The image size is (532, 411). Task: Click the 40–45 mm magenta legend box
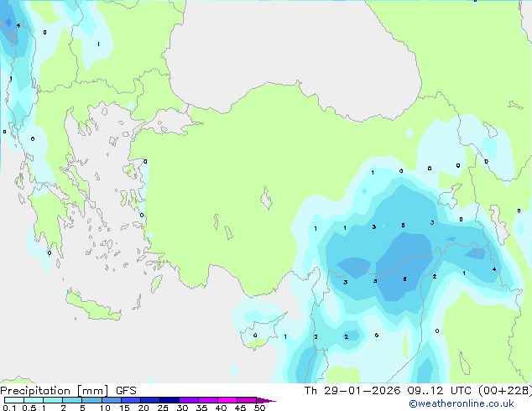(x=227, y=400)
